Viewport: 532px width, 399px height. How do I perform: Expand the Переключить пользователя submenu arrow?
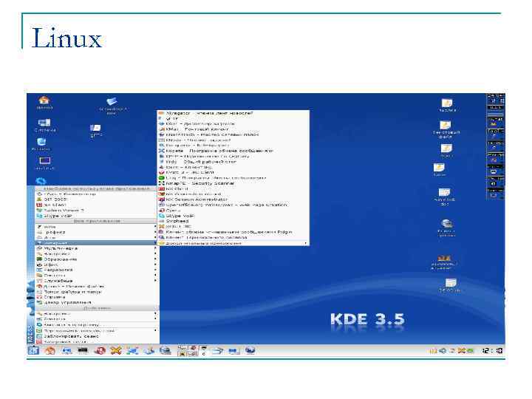155,330
